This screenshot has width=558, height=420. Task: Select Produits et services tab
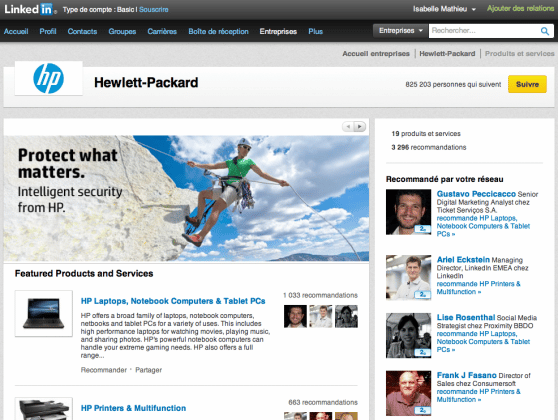click(x=520, y=54)
